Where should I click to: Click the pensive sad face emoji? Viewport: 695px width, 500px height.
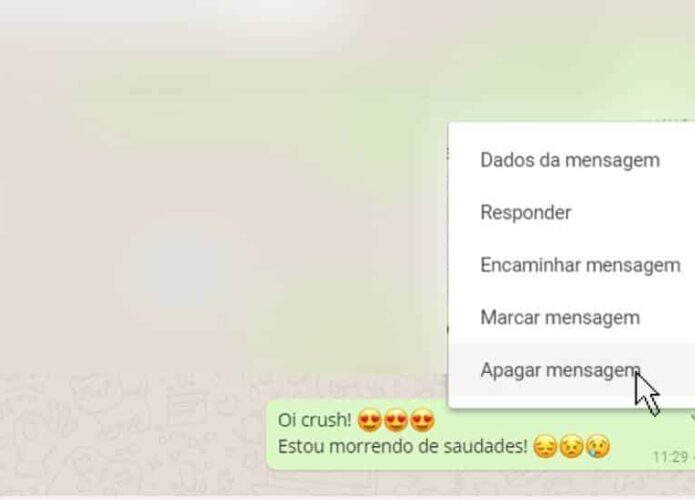coord(545,446)
